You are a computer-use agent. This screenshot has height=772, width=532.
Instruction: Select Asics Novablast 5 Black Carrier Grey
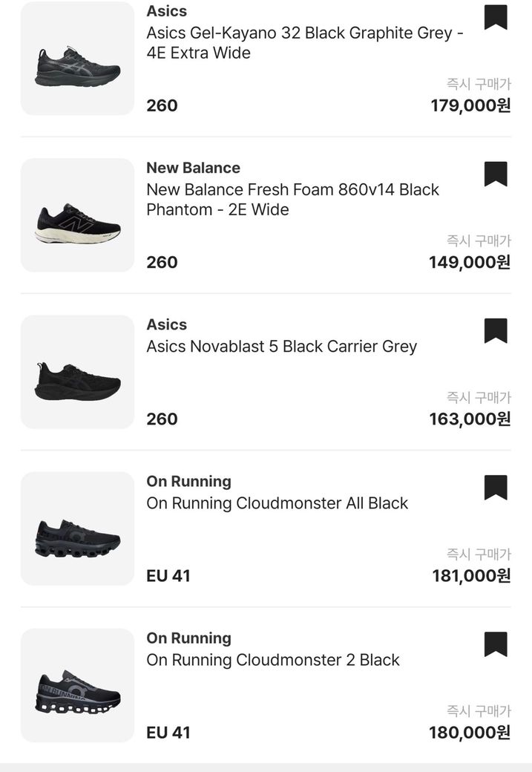281,347
